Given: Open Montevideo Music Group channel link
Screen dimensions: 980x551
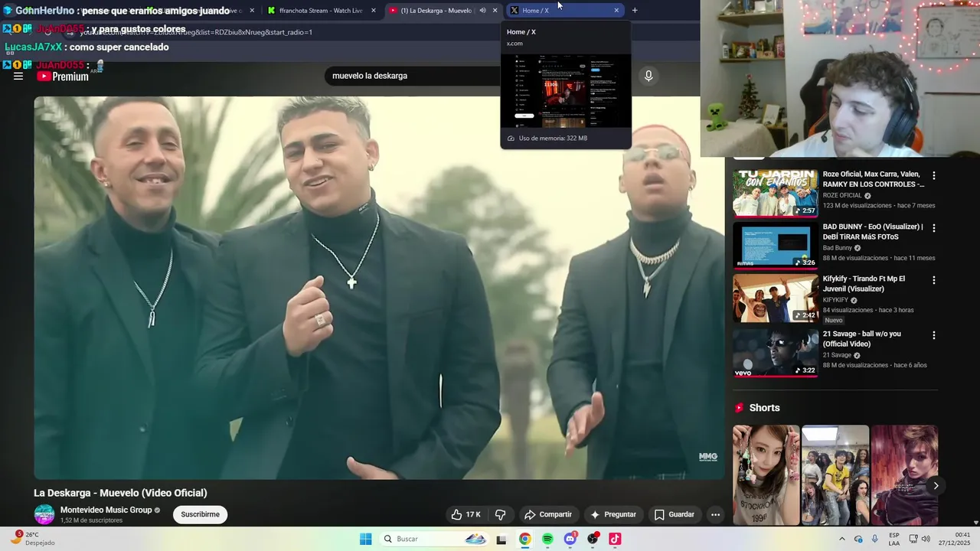Looking at the screenshot, I should [x=106, y=510].
